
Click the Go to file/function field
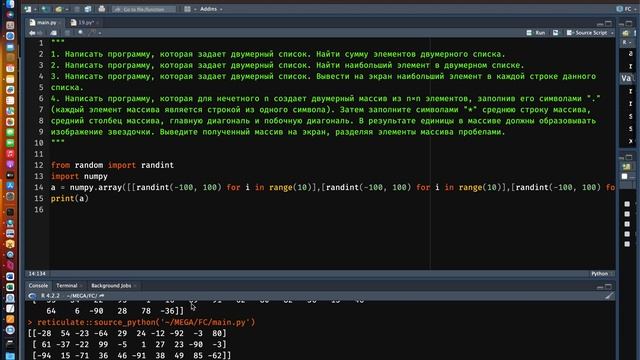click(144, 9)
